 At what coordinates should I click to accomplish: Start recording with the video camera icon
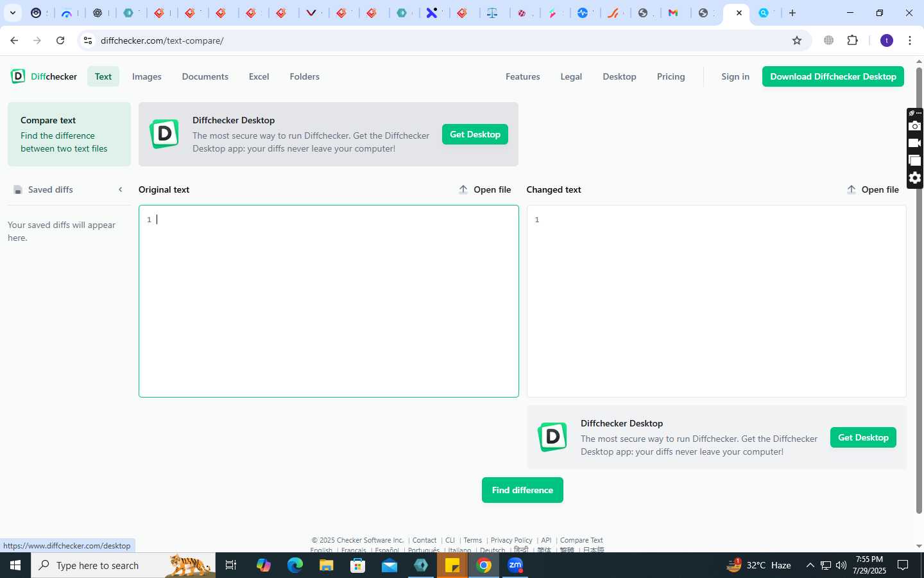(915, 143)
